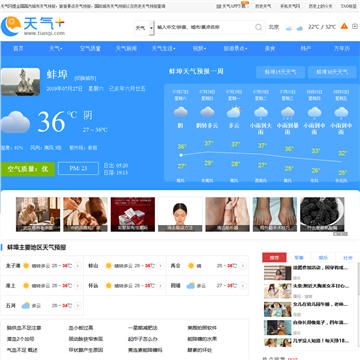Screen dimensions: 360x360
Task: Click the green 空气质量：优 button
Action: coord(28,169)
